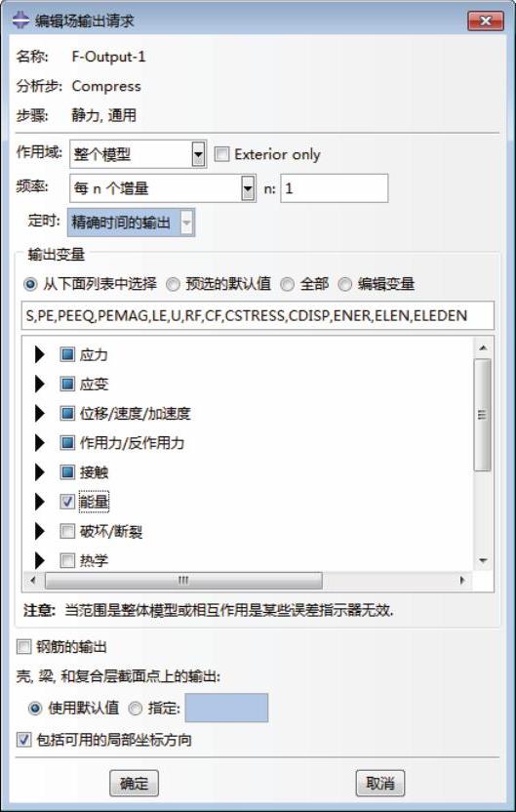
Task: Open the 频率 dropdown list
Action: [x=163, y=188]
